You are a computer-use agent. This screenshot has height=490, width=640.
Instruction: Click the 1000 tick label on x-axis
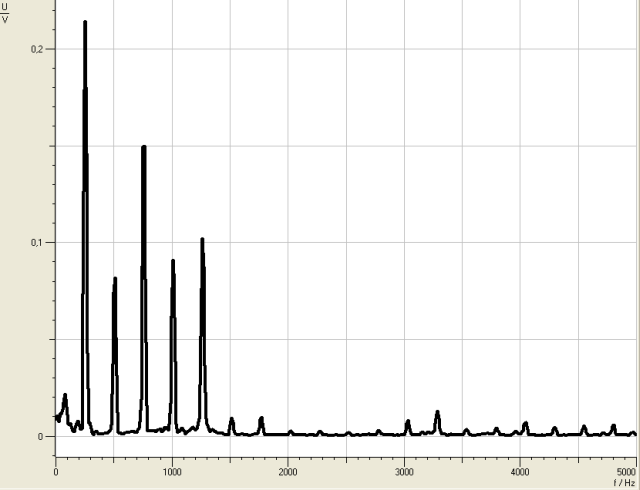click(172, 471)
